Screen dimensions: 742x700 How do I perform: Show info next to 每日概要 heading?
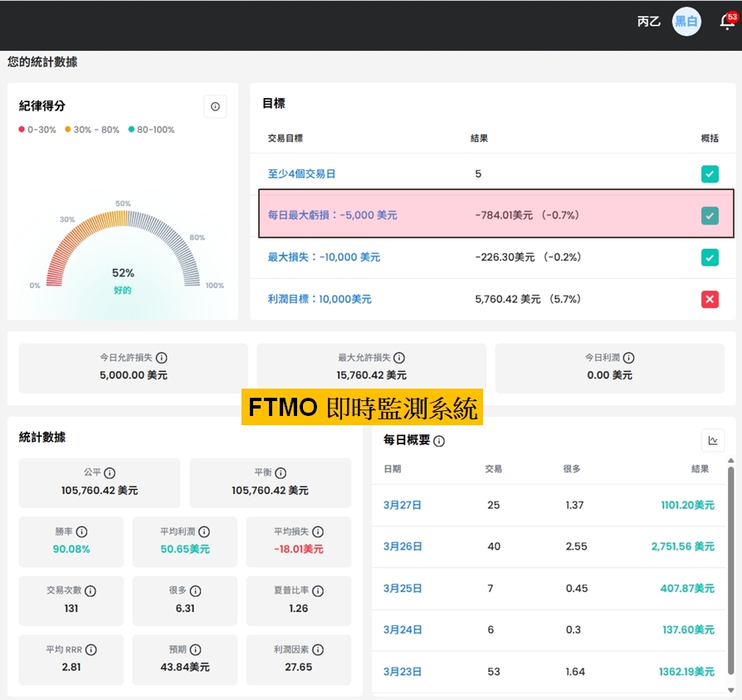(439, 441)
